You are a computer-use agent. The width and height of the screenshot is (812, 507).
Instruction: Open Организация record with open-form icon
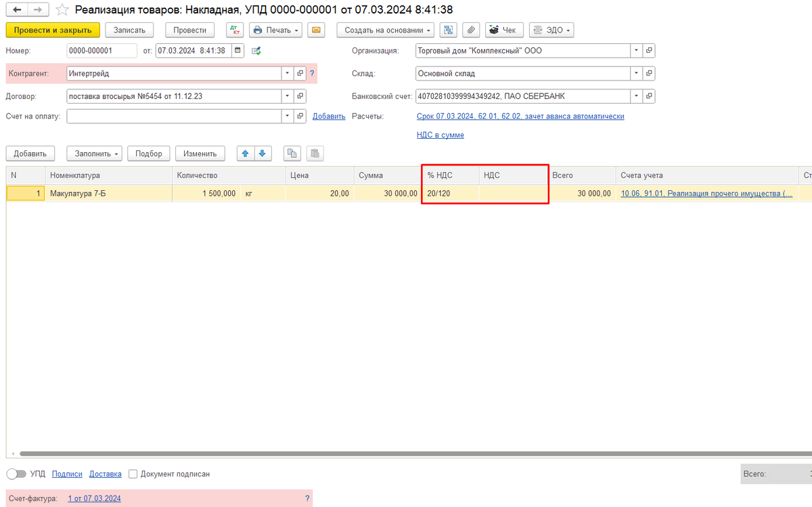(x=649, y=51)
